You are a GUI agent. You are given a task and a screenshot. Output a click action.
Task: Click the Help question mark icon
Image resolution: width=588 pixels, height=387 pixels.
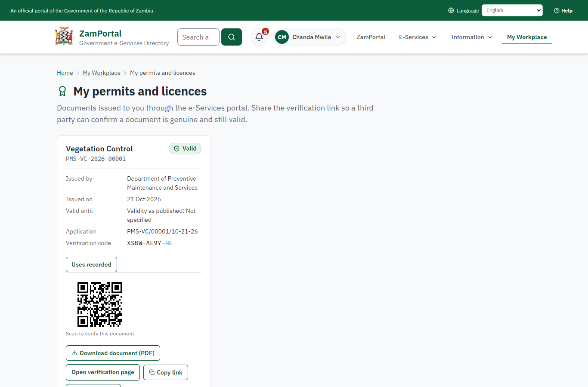click(557, 10)
